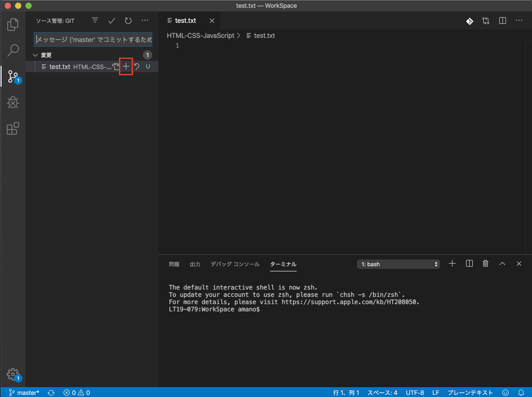The width and height of the screenshot is (532, 397).
Task: Switch to the デバッグ コンソール tab
Action: [235, 264]
